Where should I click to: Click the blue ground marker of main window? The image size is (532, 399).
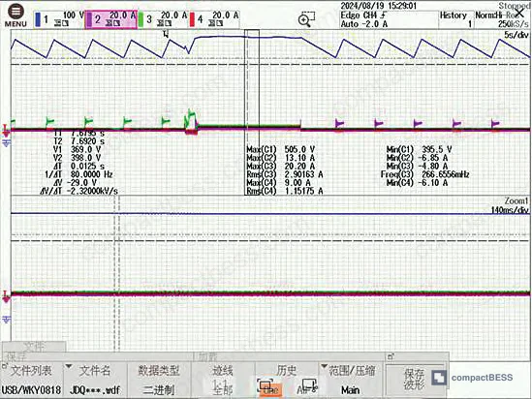(6, 143)
